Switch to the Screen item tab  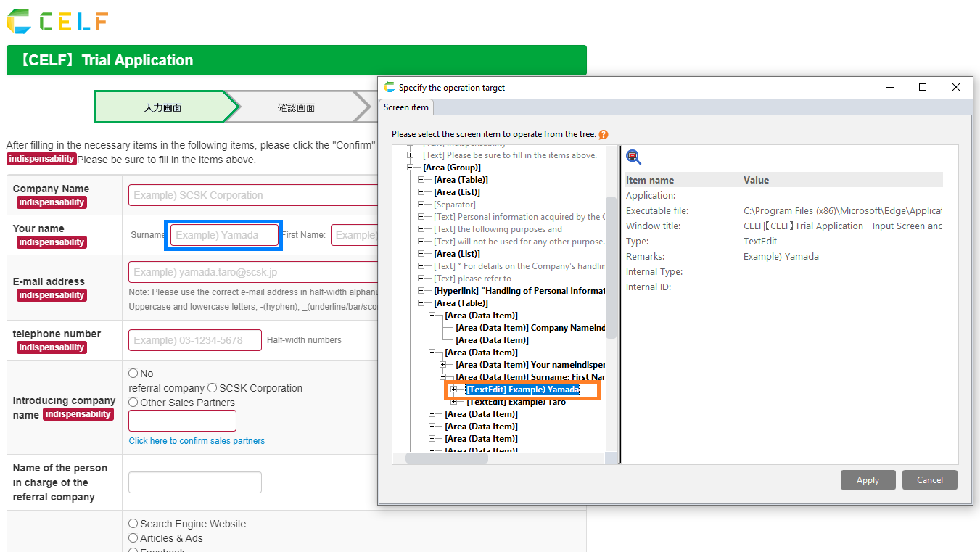(x=406, y=107)
